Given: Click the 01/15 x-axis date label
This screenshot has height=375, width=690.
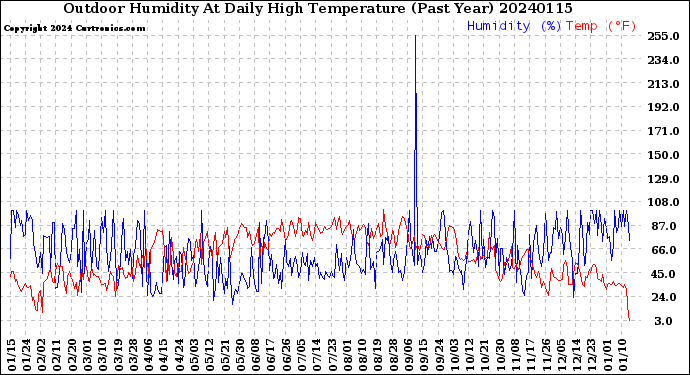Looking at the screenshot, I should click(x=11, y=355).
